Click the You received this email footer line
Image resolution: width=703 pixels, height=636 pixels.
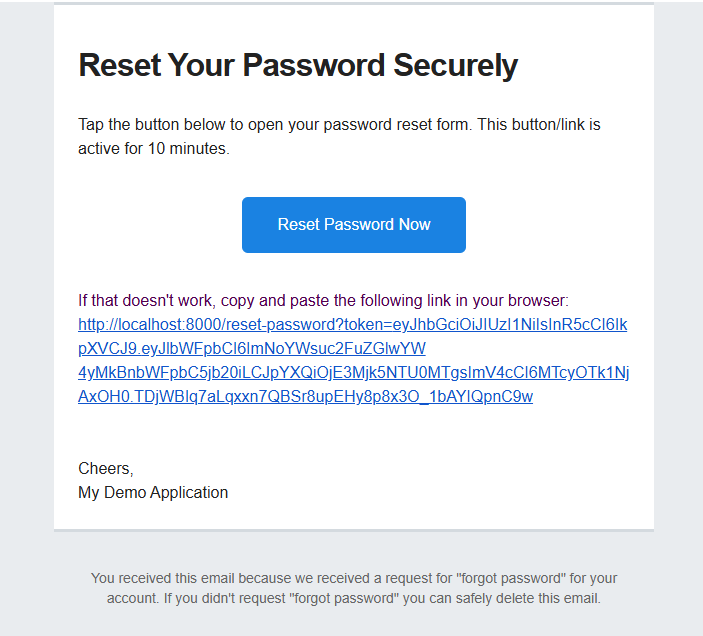(x=354, y=578)
